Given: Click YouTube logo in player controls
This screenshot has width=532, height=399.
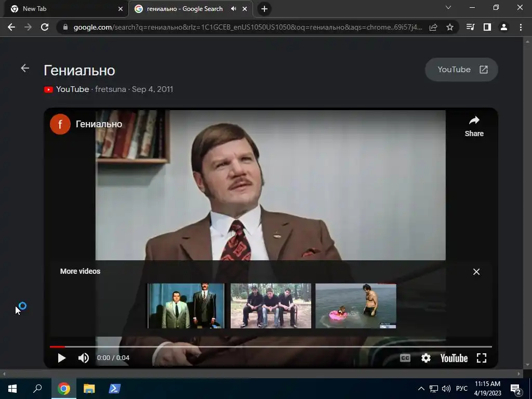Looking at the screenshot, I should tap(454, 358).
